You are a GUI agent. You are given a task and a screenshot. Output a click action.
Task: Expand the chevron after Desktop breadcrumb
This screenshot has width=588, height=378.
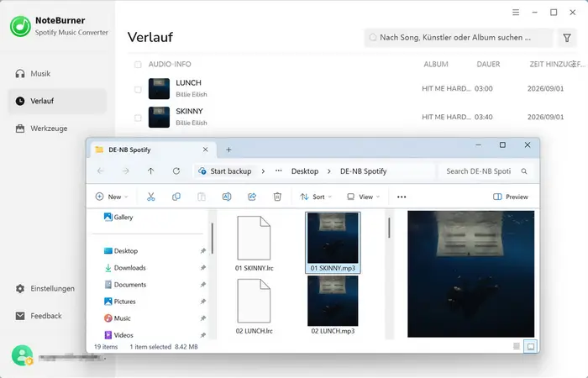tap(329, 171)
